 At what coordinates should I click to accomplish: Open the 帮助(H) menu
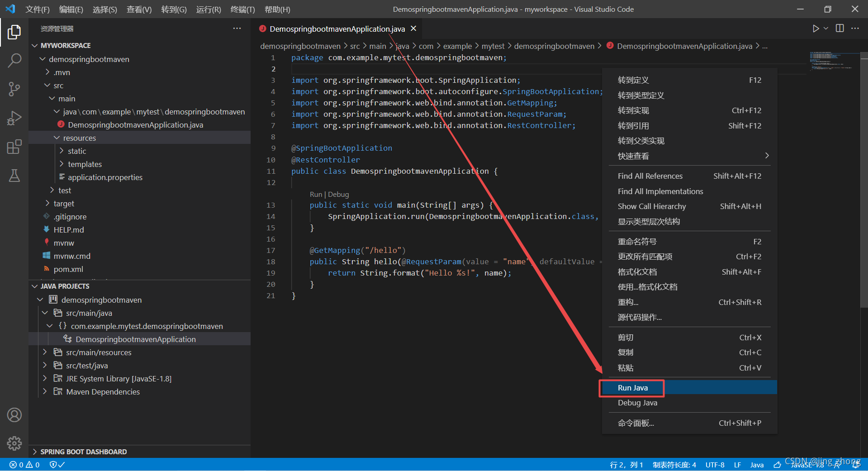[x=277, y=9]
